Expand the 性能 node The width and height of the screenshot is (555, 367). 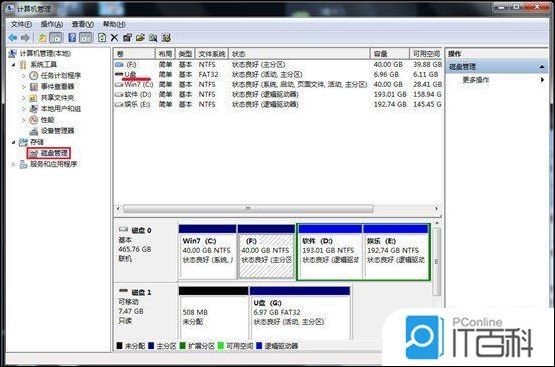(24, 120)
